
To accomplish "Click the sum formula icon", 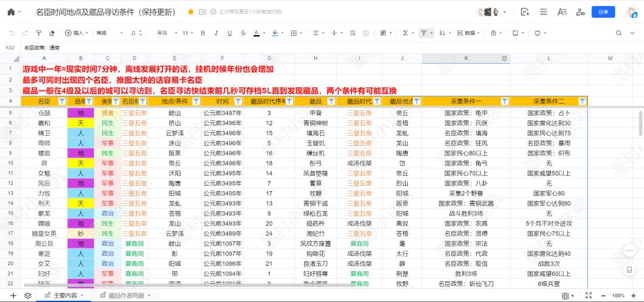I will [x=405, y=33].
